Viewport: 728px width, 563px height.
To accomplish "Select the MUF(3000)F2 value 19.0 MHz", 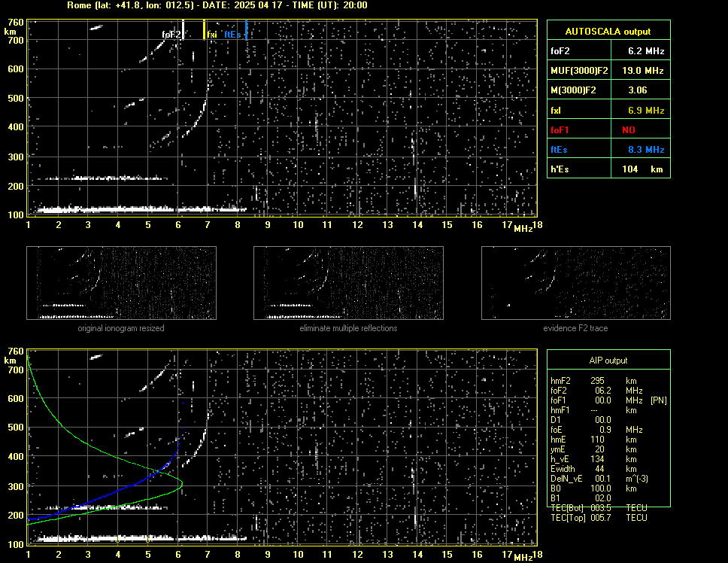I will [642, 71].
